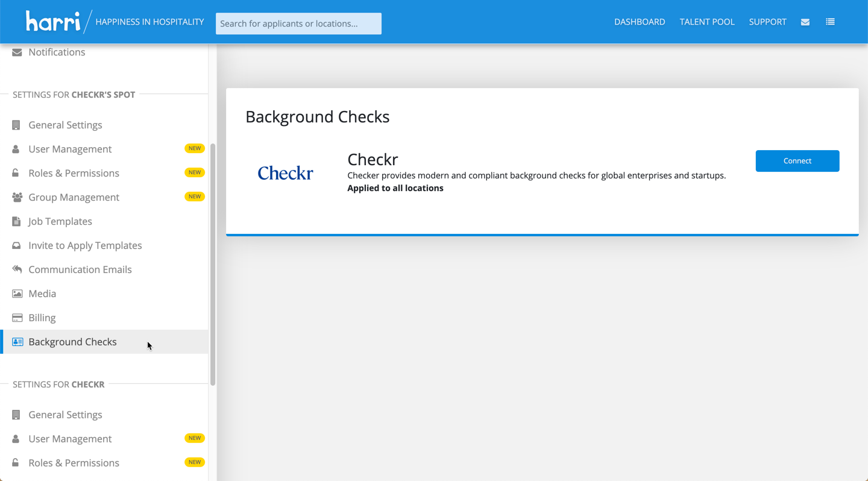Connect the Checkr integration

tap(797, 161)
